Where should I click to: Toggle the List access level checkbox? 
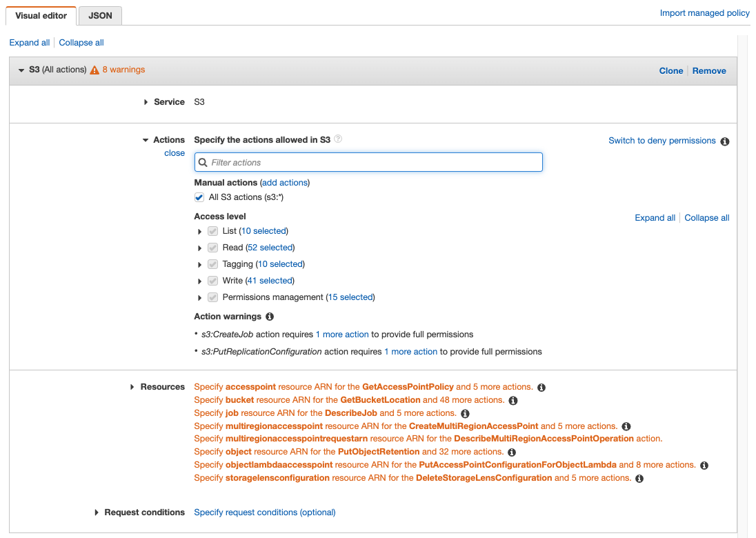[212, 231]
